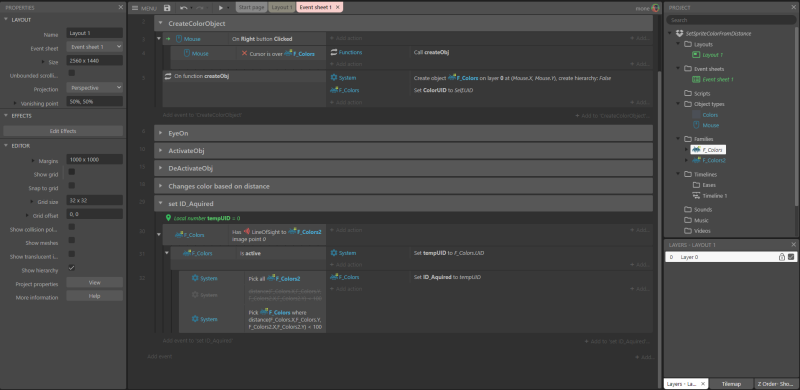Viewport: 800px width, 390px height.
Task: Select Timeline 1 in project tree
Action: pos(715,196)
